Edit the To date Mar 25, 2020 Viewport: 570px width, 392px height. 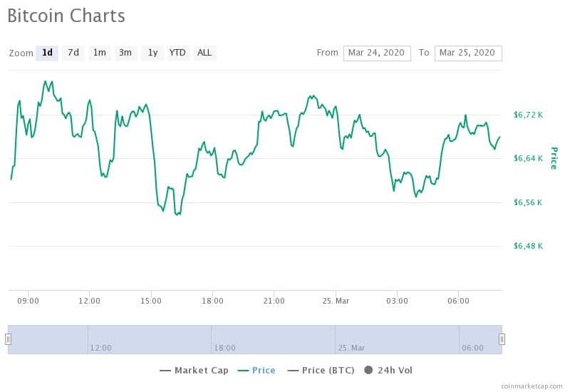tap(468, 53)
